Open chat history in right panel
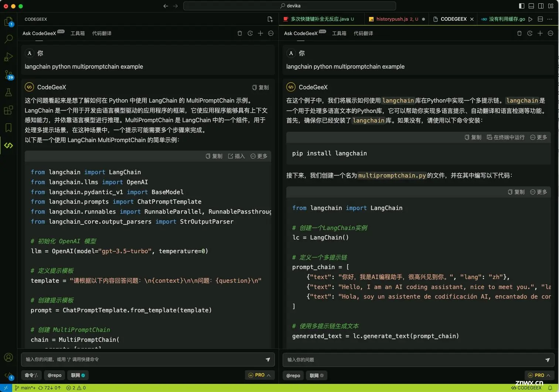559x392 pixels. click(x=530, y=33)
